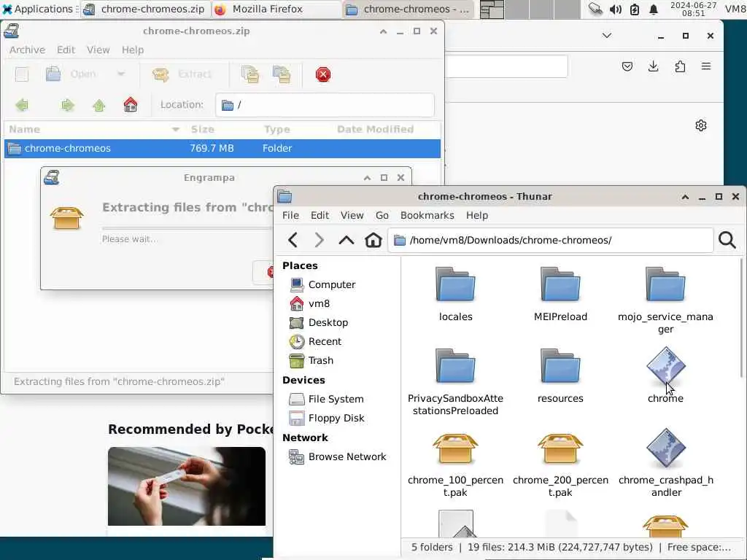Click Engrampa green up arrow

[99, 105]
